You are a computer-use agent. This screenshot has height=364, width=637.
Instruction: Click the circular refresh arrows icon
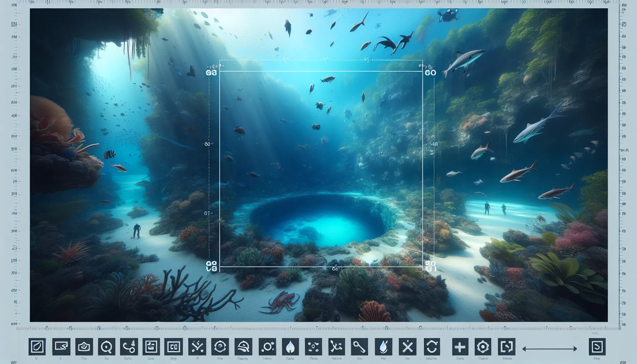[431, 346]
